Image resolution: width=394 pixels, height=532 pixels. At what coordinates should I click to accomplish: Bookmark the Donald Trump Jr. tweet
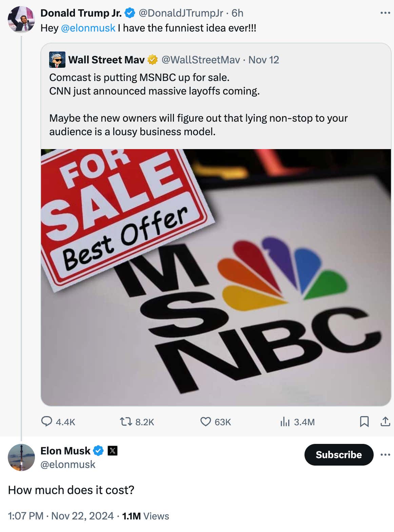pyautogui.click(x=364, y=422)
